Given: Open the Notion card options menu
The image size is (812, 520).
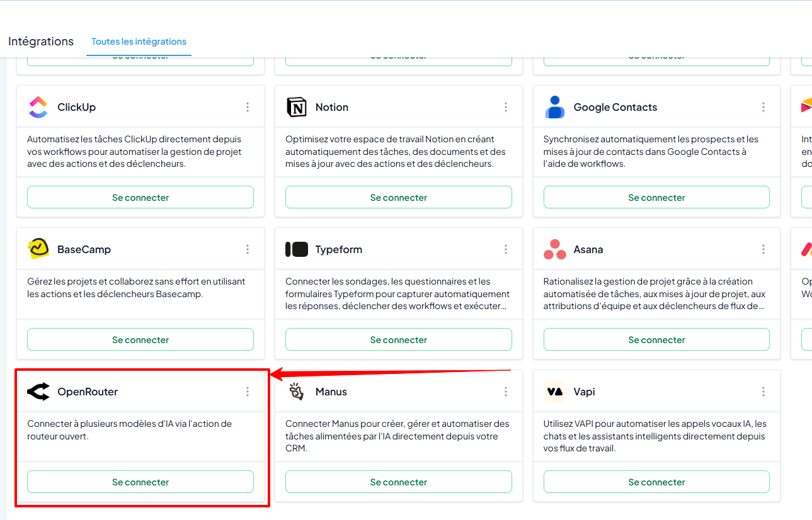Looking at the screenshot, I should [506, 107].
